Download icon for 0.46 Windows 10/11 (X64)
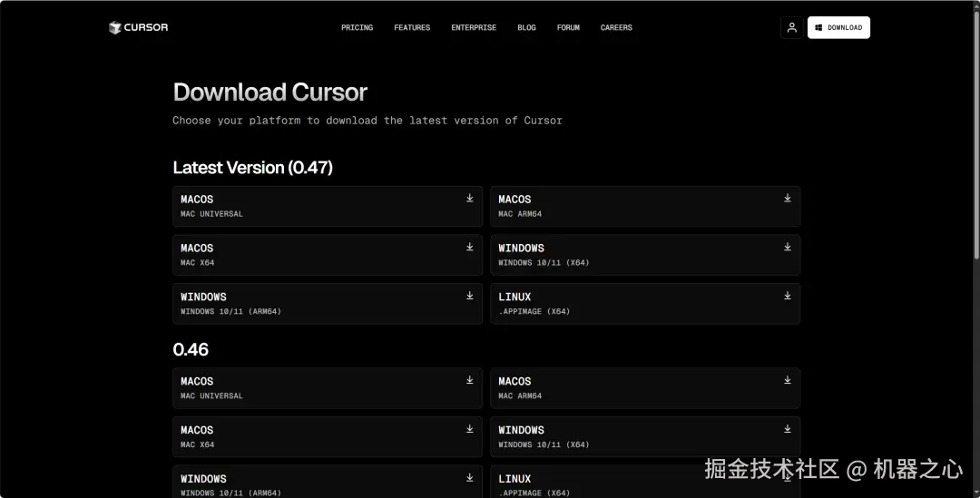The height and width of the screenshot is (498, 980). pyautogui.click(x=788, y=429)
